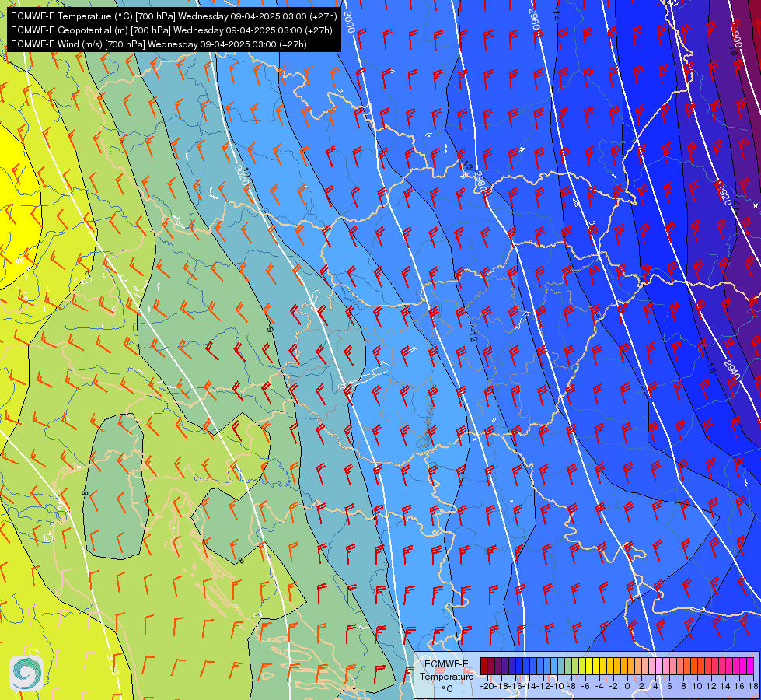761x700 pixels.
Task: Pick the dark red first legend swatch
Action: tap(483, 667)
